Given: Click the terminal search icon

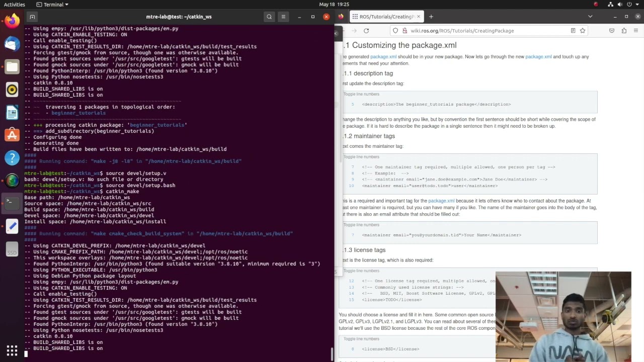Looking at the screenshot, I should 269,17.
